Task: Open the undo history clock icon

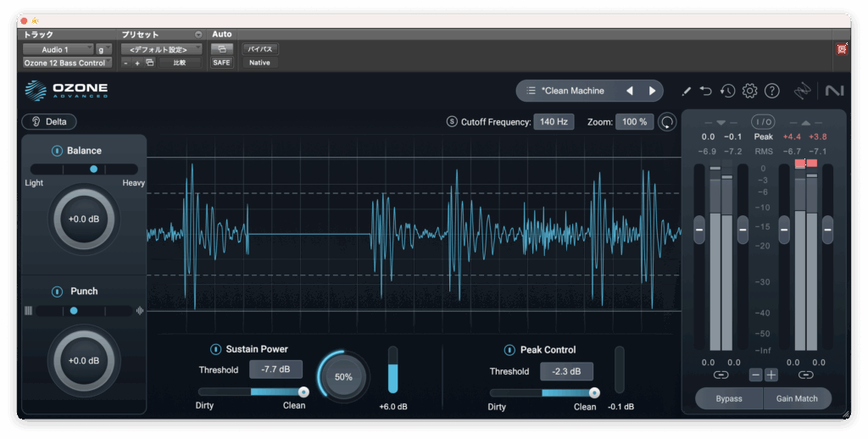Action: 727,91
